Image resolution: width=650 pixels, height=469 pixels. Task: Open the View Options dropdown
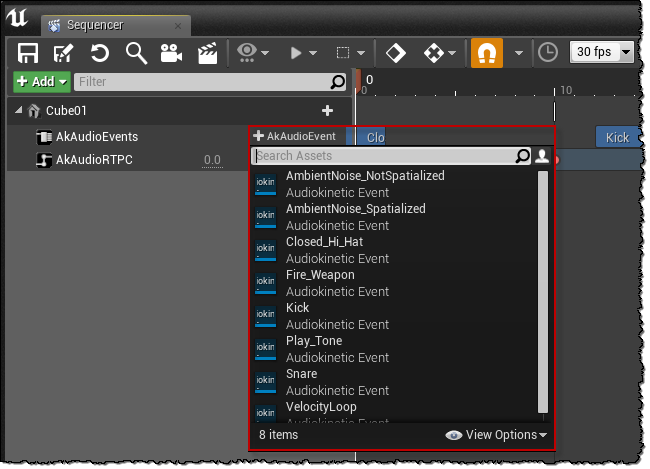point(496,435)
